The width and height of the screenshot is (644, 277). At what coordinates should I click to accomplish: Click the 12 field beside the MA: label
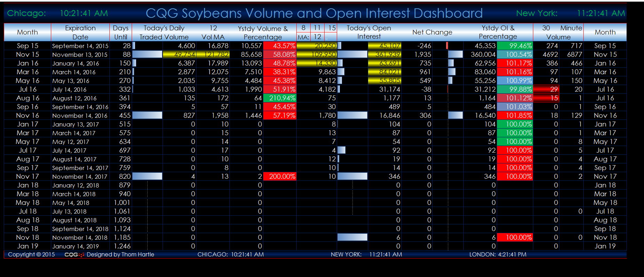point(317,37)
